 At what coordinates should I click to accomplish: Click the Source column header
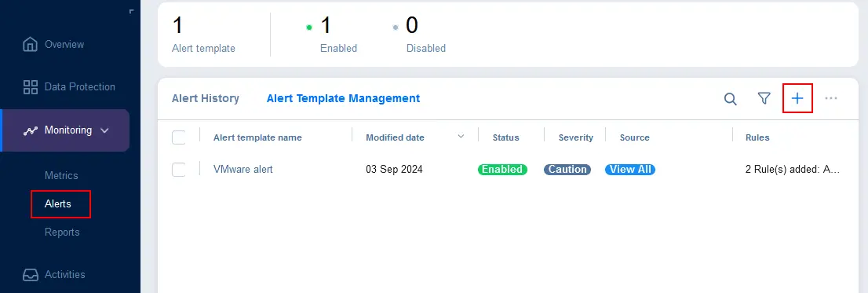[634, 137]
